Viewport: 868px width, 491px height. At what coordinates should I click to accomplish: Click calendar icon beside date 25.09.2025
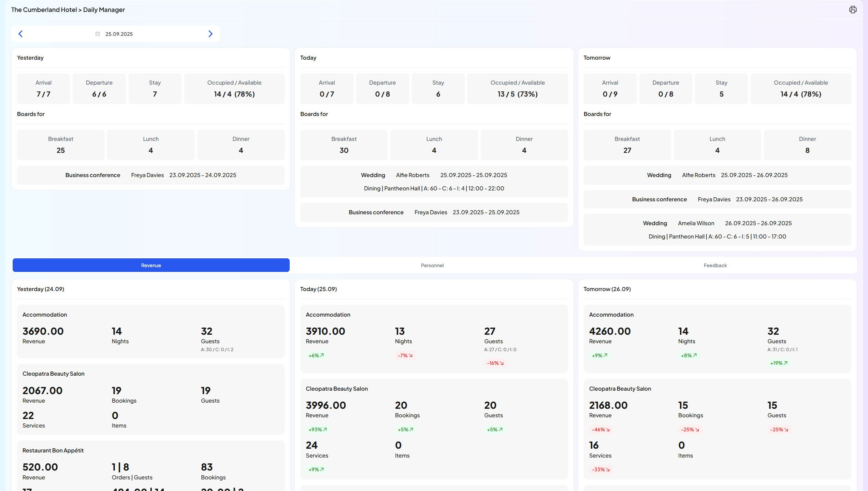[98, 34]
